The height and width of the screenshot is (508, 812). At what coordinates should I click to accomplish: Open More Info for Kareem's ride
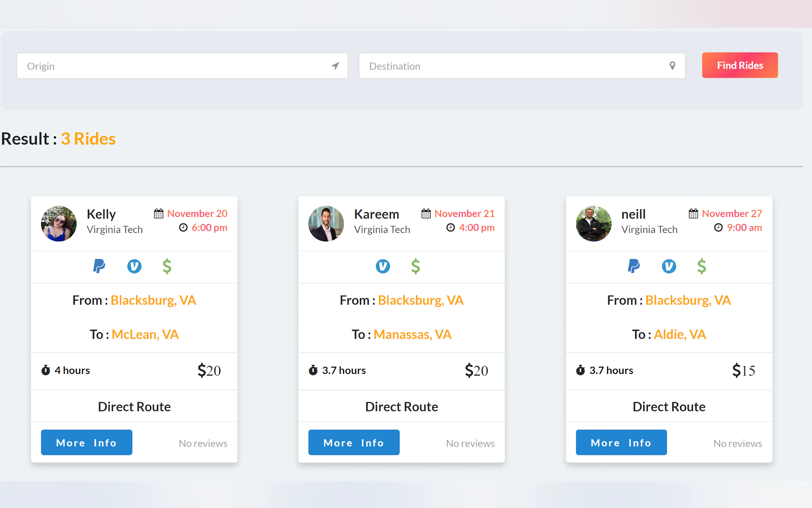[354, 442]
